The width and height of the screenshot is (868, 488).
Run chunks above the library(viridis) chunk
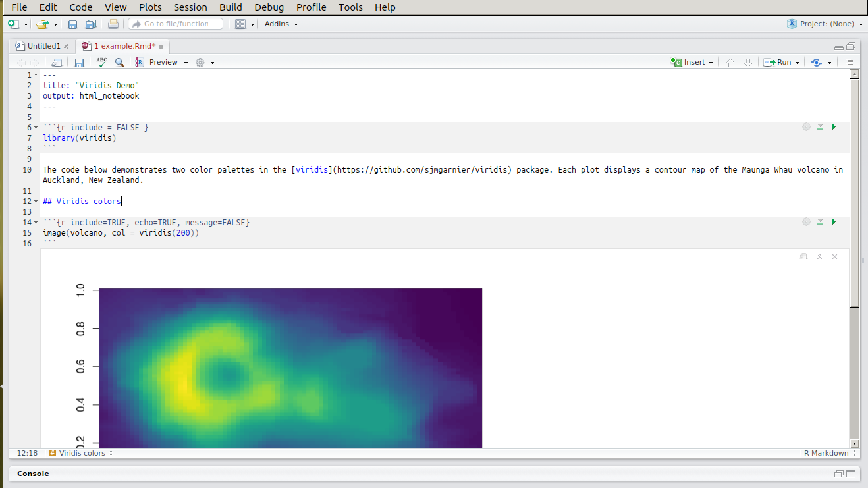click(x=821, y=127)
